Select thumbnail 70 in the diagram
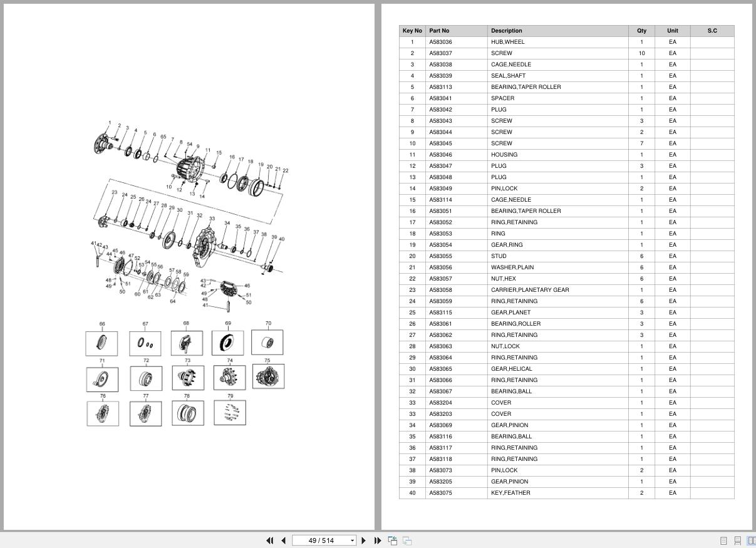Image resolution: width=756 pixels, height=548 pixels. point(267,342)
